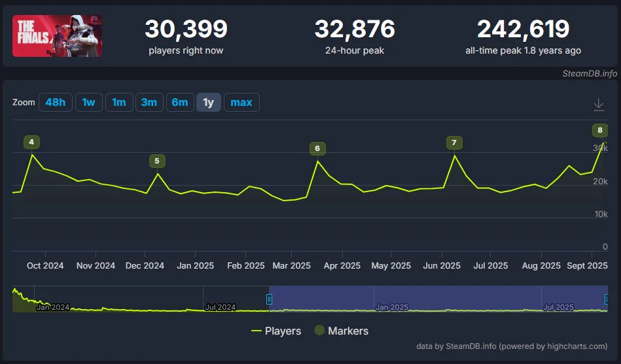The width and height of the screenshot is (621, 364).
Task: Set zoom range to 1m
Action: coord(119,103)
